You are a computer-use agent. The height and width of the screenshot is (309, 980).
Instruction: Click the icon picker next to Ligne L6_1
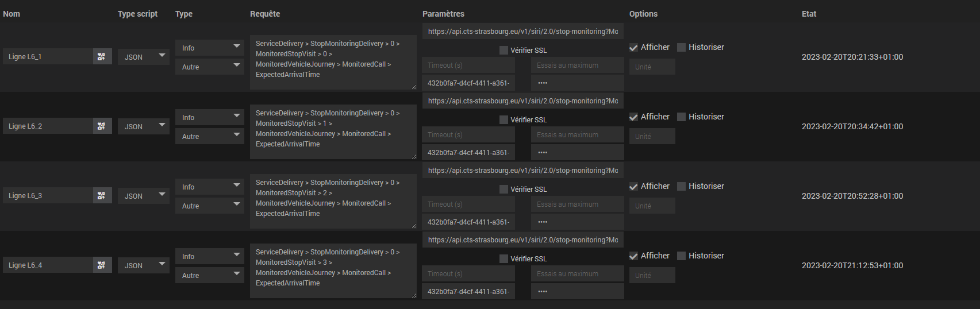coord(102,56)
